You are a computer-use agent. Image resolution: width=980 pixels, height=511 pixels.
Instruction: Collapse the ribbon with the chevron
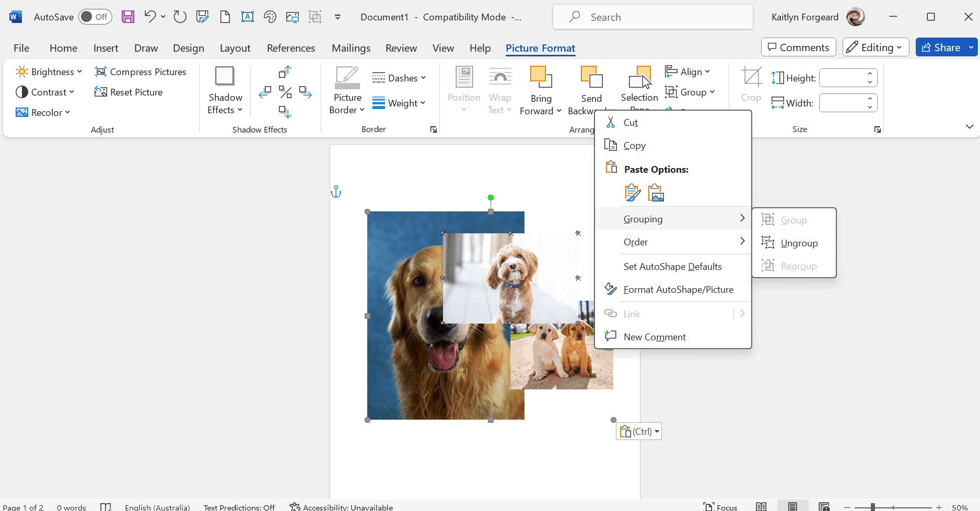[970, 126]
